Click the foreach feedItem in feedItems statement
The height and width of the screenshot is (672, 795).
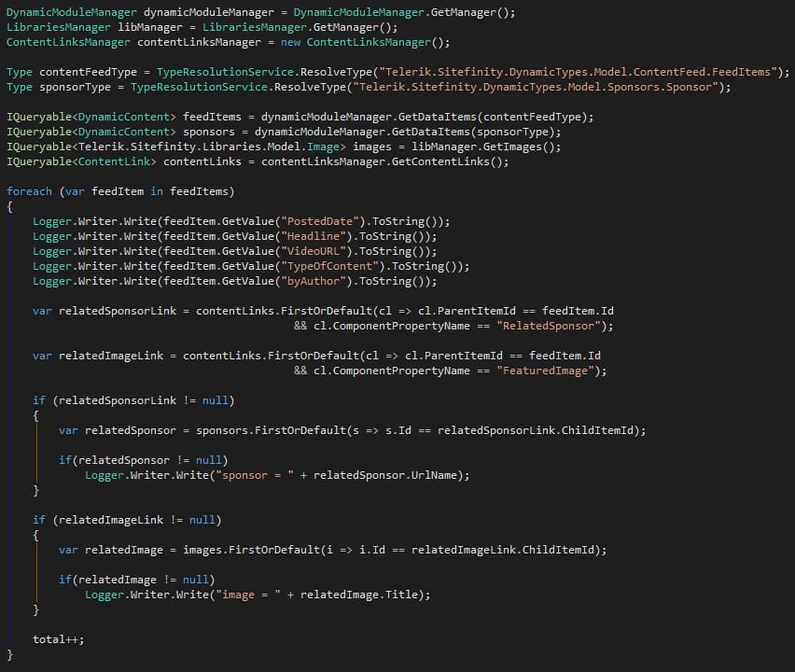point(120,191)
